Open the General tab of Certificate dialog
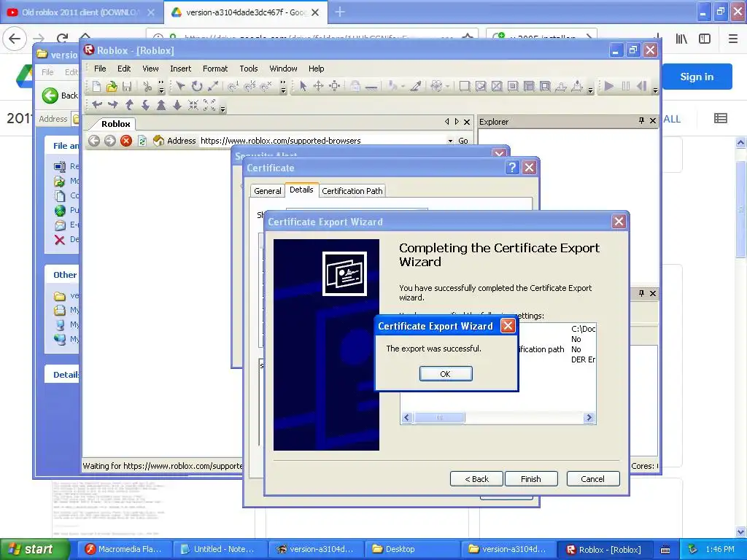 pyautogui.click(x=267, y=191)
